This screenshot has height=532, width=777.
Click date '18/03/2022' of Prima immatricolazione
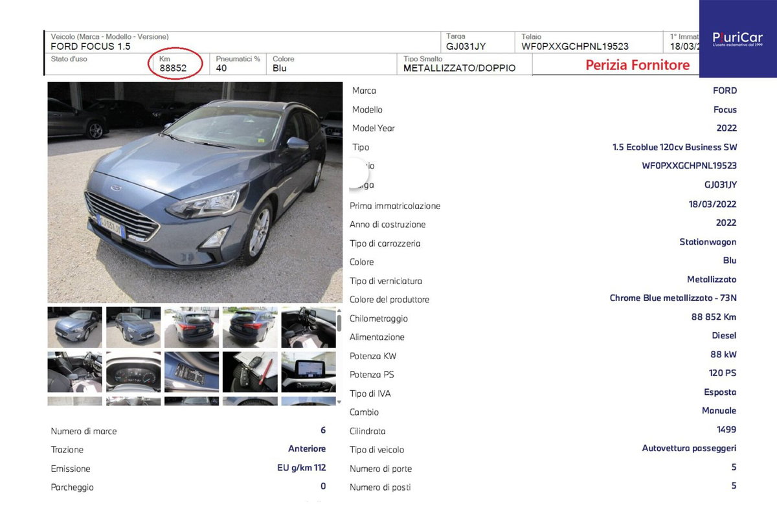point(713,204)
